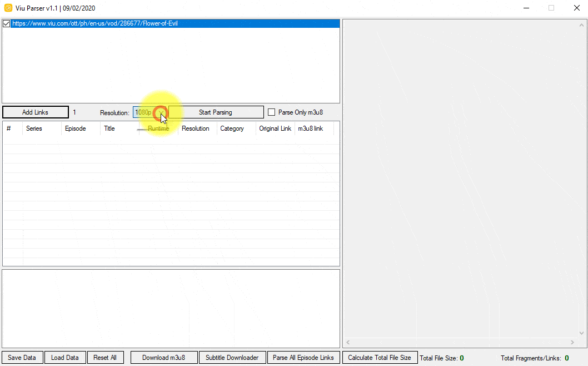
Task: Click the Total File Size label
Action: point(438,358)
